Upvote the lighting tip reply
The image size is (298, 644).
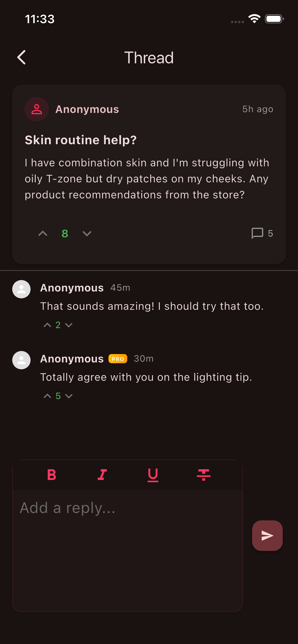(x=47, y=396)
